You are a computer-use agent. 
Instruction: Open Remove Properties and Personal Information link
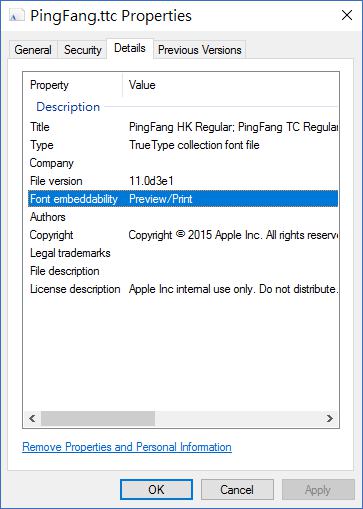pos(127,447)
